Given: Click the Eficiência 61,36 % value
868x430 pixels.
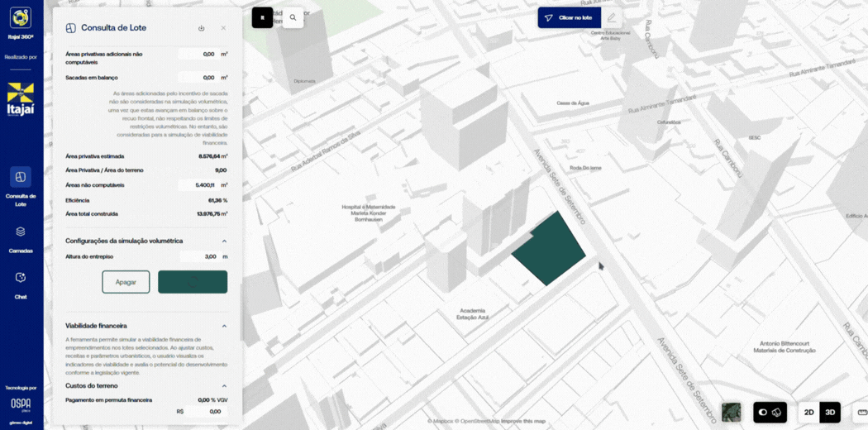Looking at the screenshot, I should coord(217,200).
